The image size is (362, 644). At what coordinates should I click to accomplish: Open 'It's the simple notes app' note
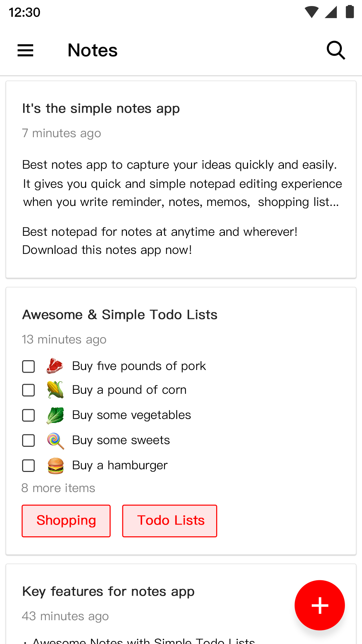101,109
